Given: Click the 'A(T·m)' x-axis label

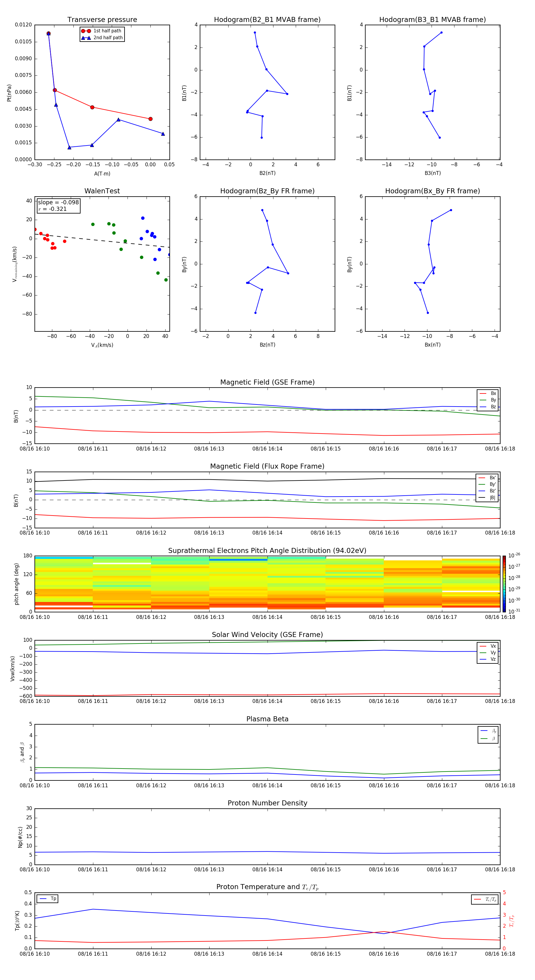Looking at the screenshot, I should (102, 174).
